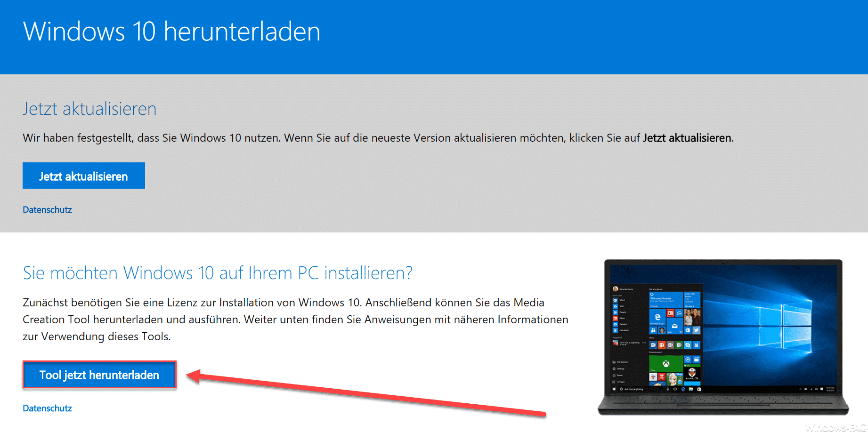This screenshot has height=432, width=868.
Task: Click the Windows 10 laptop product image
Action: point(723,337)
